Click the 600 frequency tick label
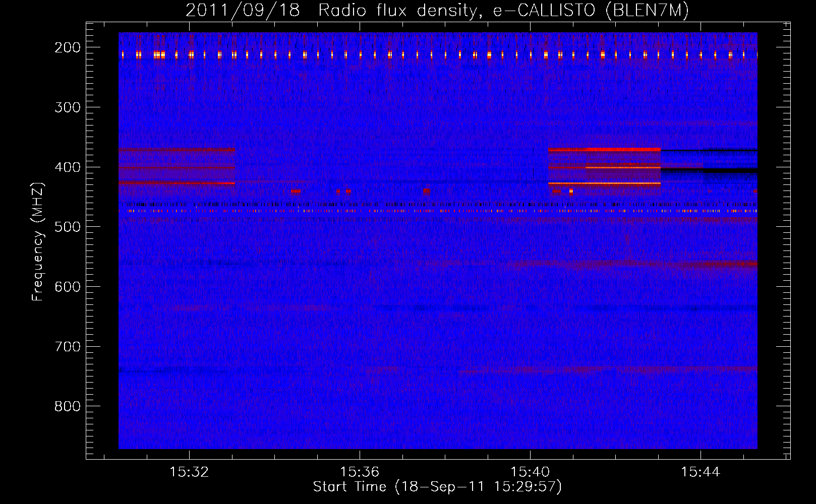The image size is (816, 504). (68, 287)
